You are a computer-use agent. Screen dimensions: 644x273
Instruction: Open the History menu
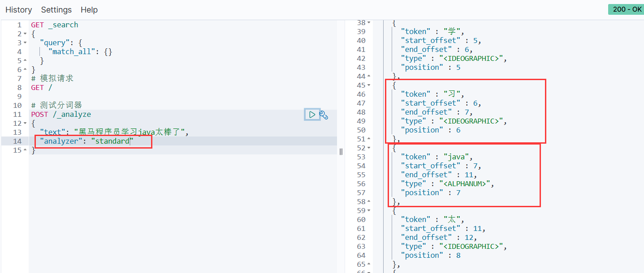tap(19, 10)
